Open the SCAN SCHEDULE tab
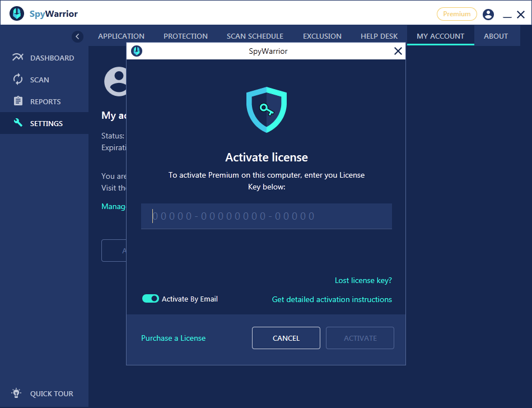 pos(255,35)
